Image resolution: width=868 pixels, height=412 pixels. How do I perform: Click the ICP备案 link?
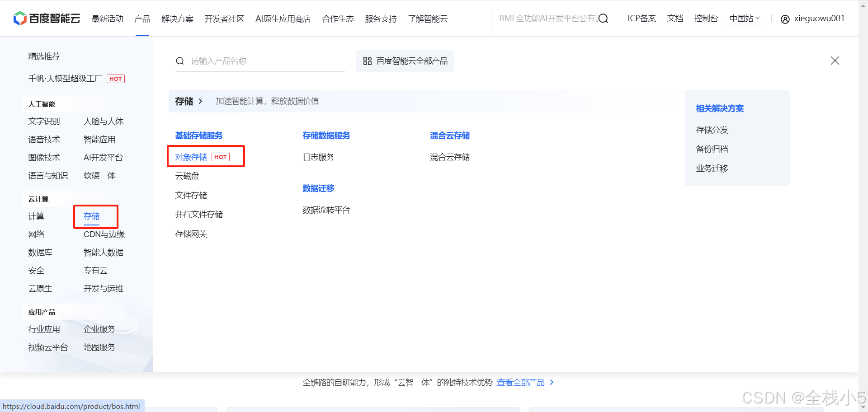[x=642, y=19]
